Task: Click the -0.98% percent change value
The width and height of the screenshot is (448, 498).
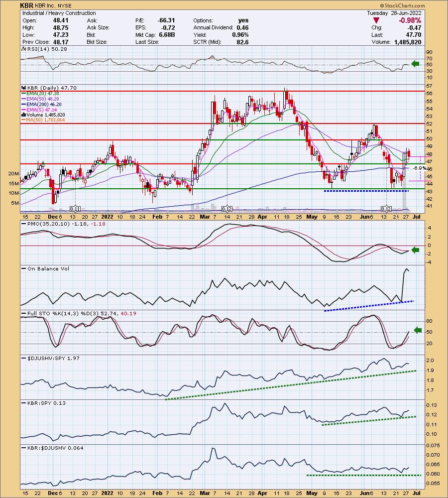Action: 410,20
